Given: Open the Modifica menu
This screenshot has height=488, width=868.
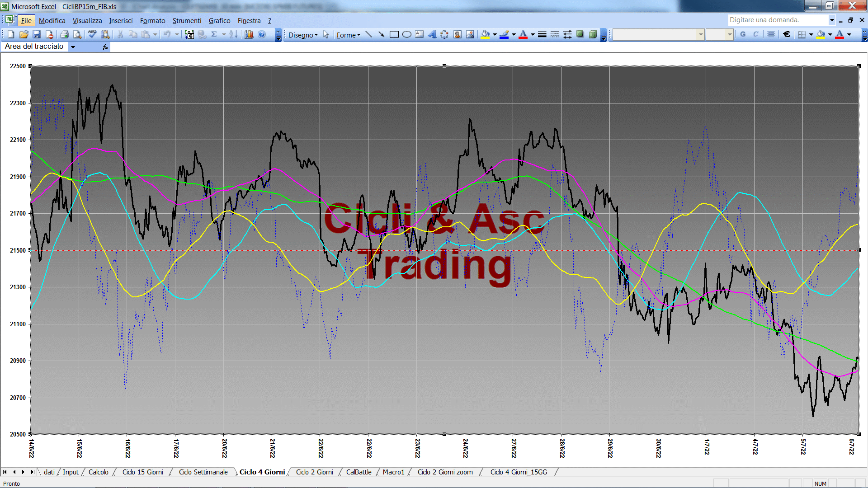Looking at the screenshot, I should tap(52, 21).
